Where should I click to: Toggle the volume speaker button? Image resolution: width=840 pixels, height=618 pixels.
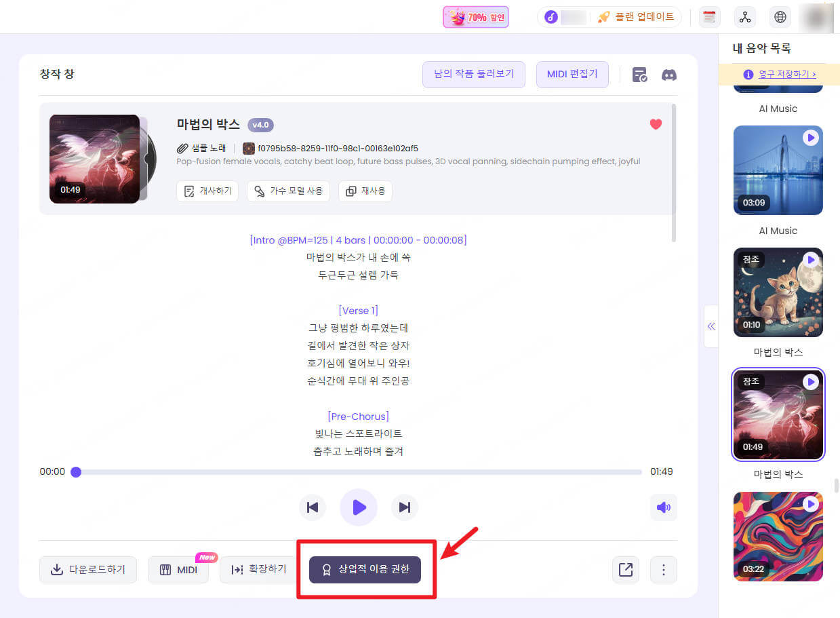pyautogui.click(x=664, y=507)
